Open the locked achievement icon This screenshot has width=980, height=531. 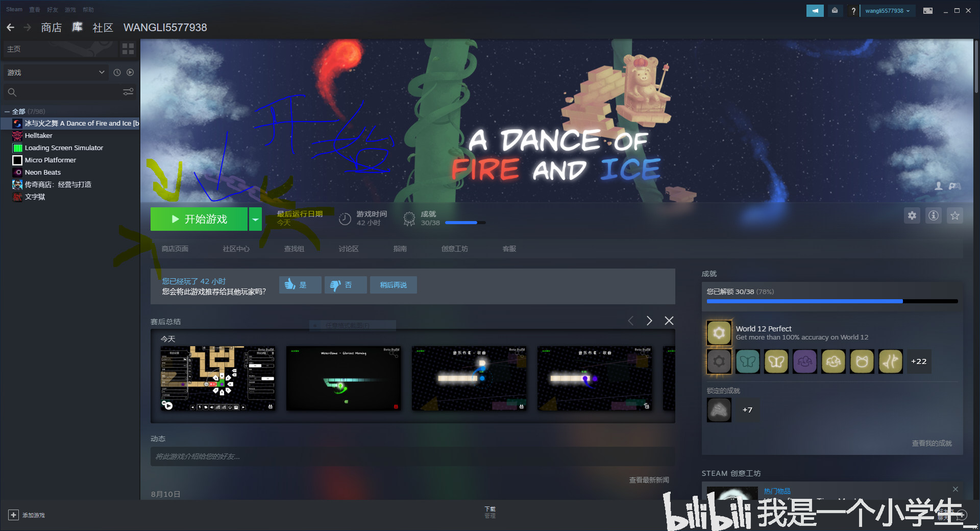pos(719,409)
